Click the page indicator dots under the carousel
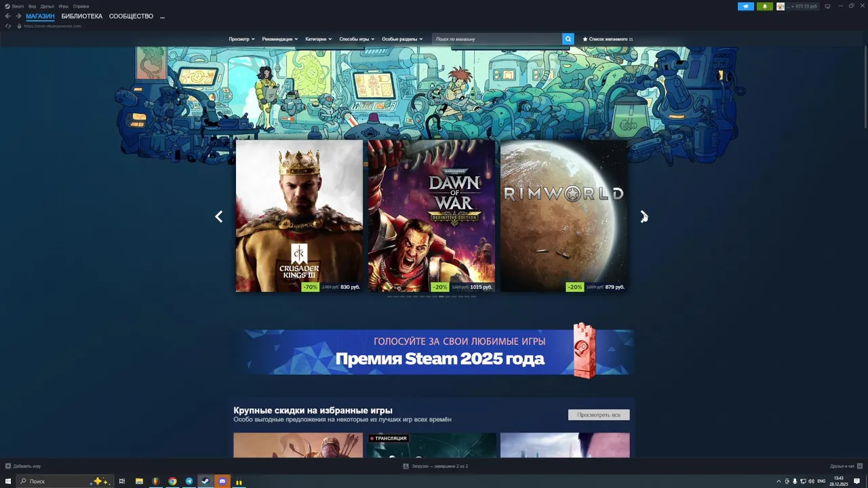Image resolution: width=868 pixels, height=488 pixels. click(x=431, y=297)
